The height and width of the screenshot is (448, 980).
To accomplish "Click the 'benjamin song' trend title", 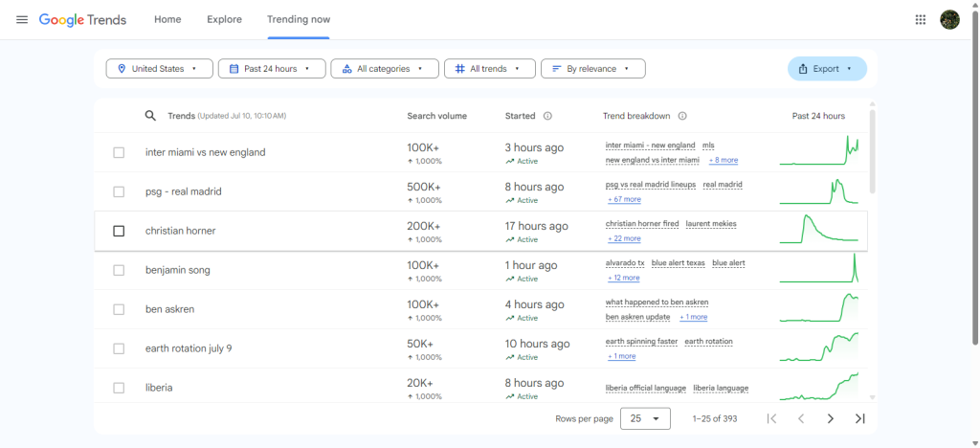I will [x=177, y=271].
